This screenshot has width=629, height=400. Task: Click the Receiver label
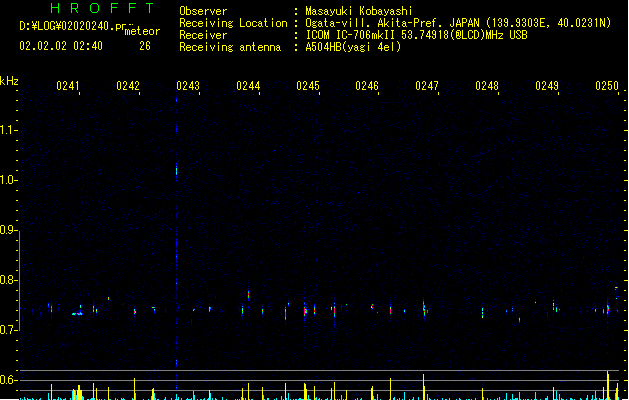click(x=203, y=35)
